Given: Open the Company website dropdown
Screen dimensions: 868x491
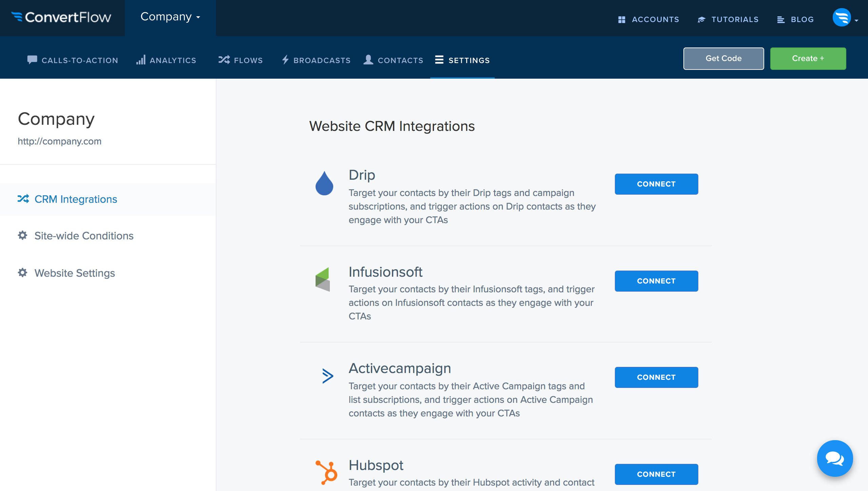Looking at the screenshot, I should tap(170, 17).
